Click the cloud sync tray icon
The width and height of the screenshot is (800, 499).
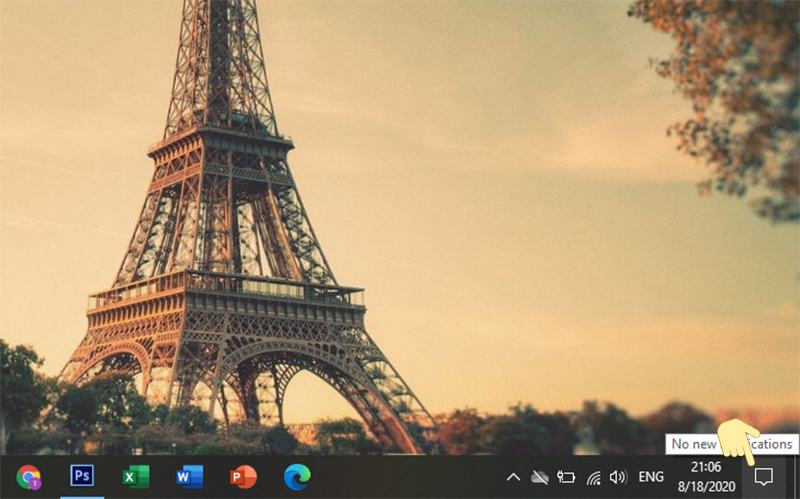540,478
